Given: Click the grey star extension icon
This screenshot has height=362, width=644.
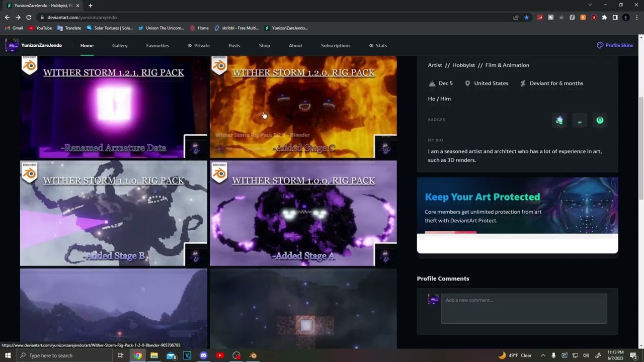Looking at the screenshot, I should [x=561, y=17].
